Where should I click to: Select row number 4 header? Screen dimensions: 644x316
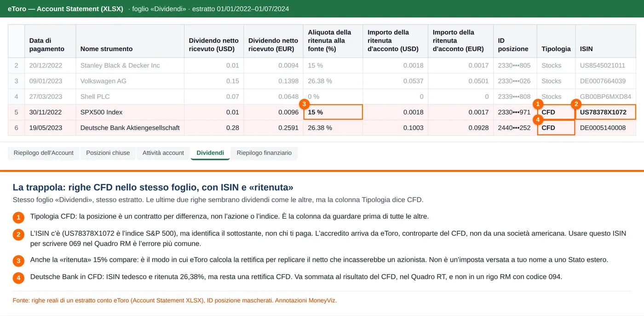17,97
